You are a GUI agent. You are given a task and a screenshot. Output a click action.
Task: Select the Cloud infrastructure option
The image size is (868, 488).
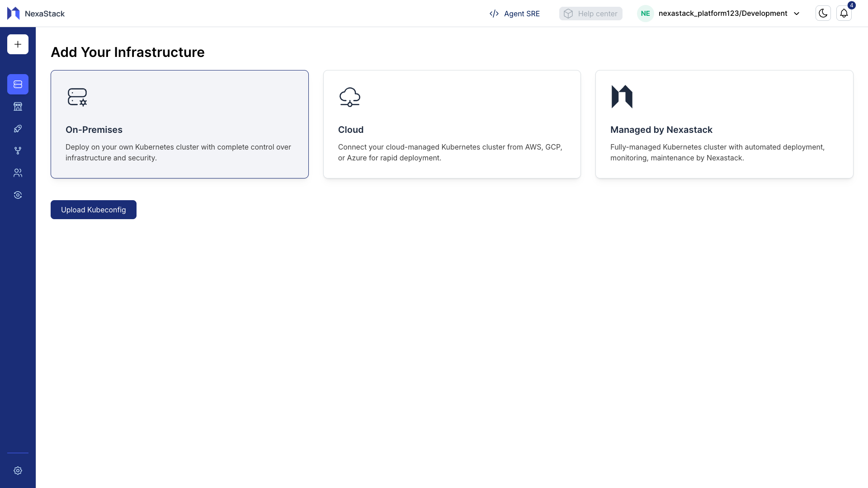tap(452, 124)
